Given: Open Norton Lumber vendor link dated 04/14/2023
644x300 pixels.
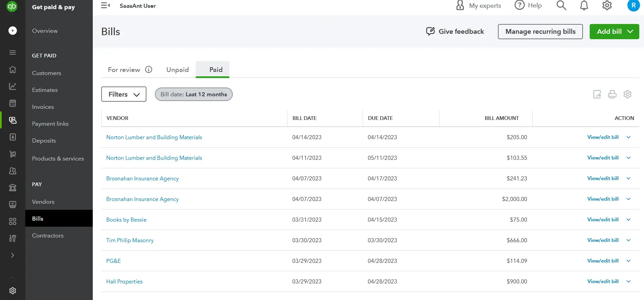Looking at the screenshot, I should coord(154,137).
